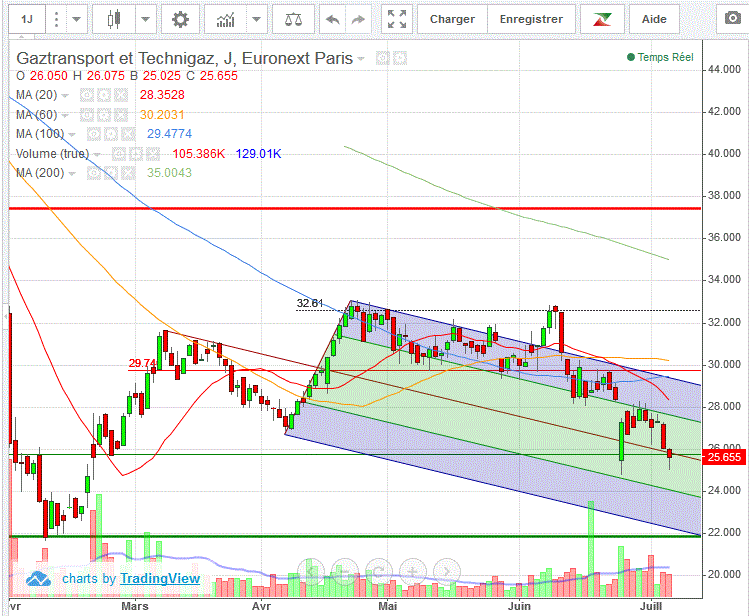
Task: Click the 44.000 price axis label
Action: pos(724,70)
